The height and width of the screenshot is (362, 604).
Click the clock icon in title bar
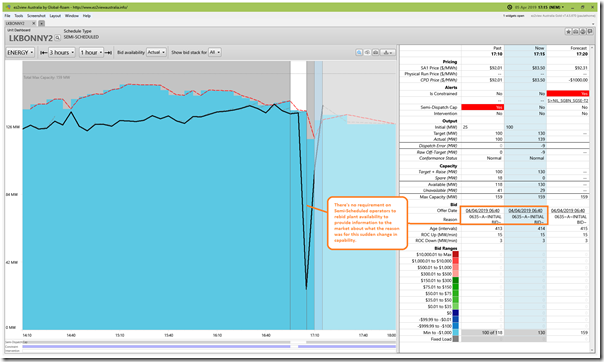(510, 7)
